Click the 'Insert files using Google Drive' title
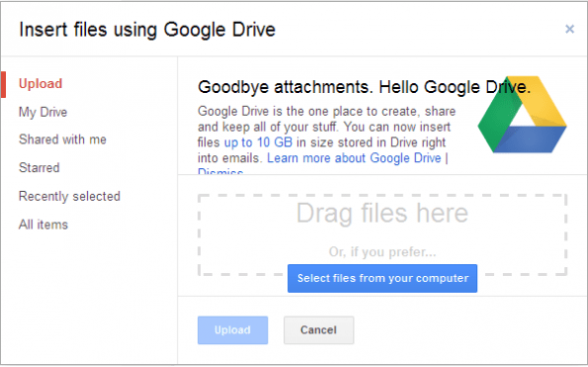Screen dimensions: 588x367 tap(147, 30)
